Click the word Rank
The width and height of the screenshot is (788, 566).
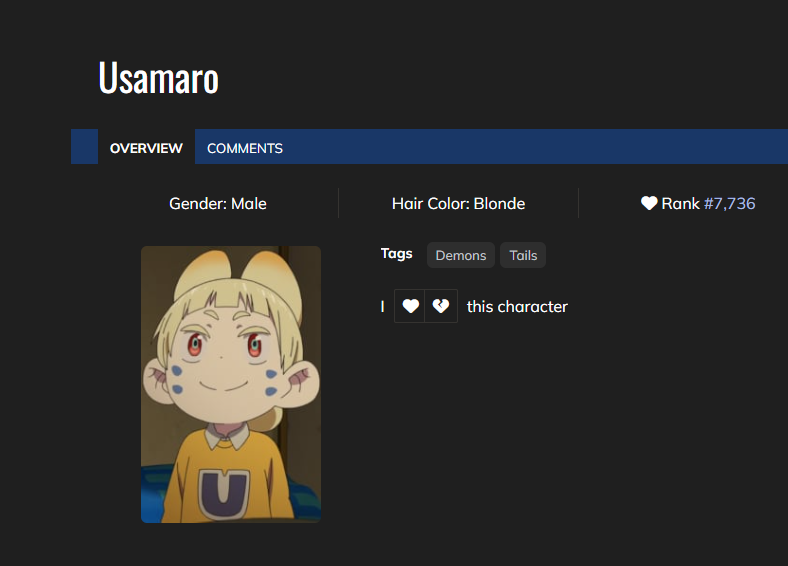pyautogui.click(x=680, y=203)
